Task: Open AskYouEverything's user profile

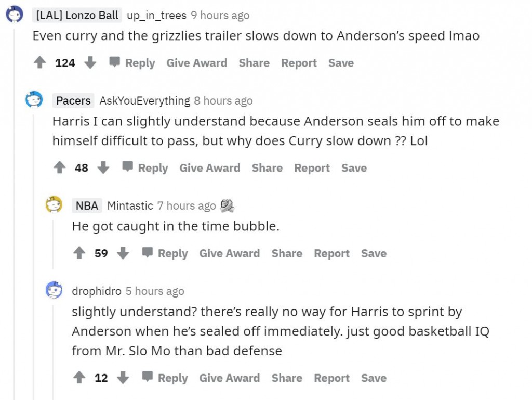Action: [143, 100]
